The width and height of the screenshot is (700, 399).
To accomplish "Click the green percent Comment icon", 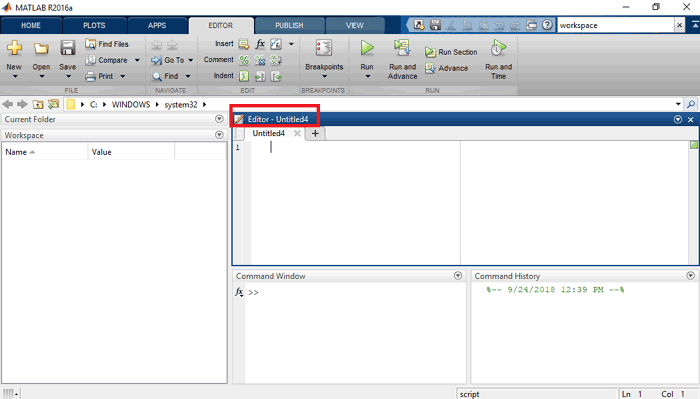I will (244, 60).
